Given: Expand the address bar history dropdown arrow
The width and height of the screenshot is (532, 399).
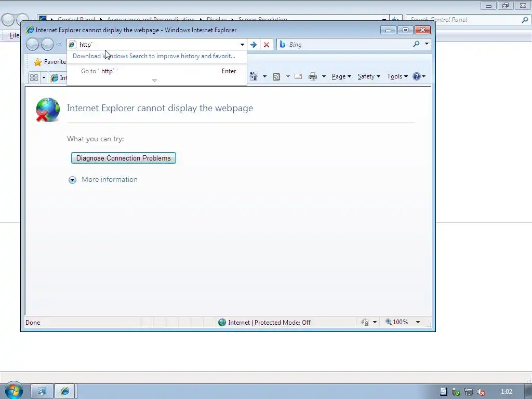Looking at the screenshot, I should (x=242, y=45).
